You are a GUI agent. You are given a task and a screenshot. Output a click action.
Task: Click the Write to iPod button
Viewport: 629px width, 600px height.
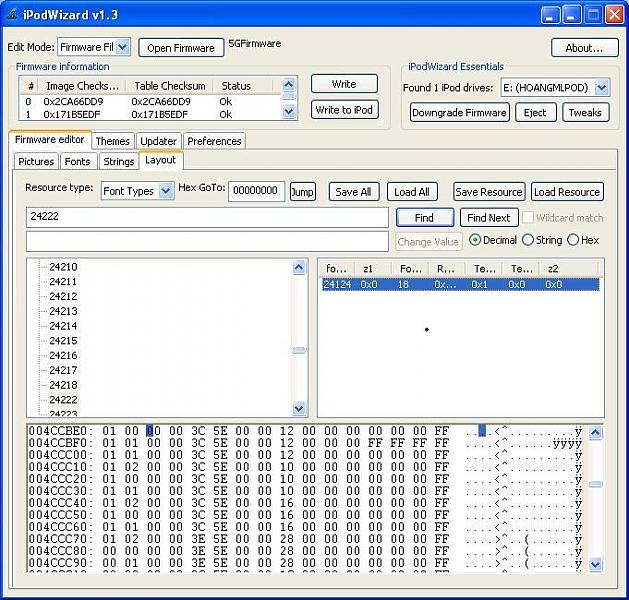tap(344, 110)
